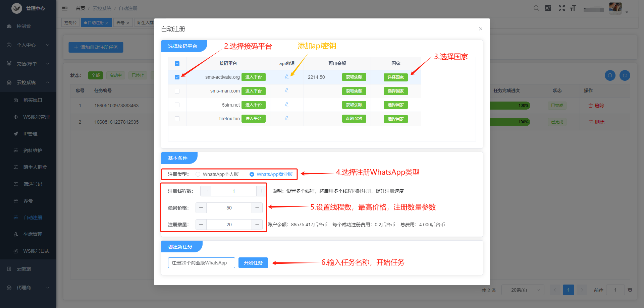This screenshot has height=308, width=644.
Task: Expand 个人中心 sidebar menu
Action: point(28,45)
